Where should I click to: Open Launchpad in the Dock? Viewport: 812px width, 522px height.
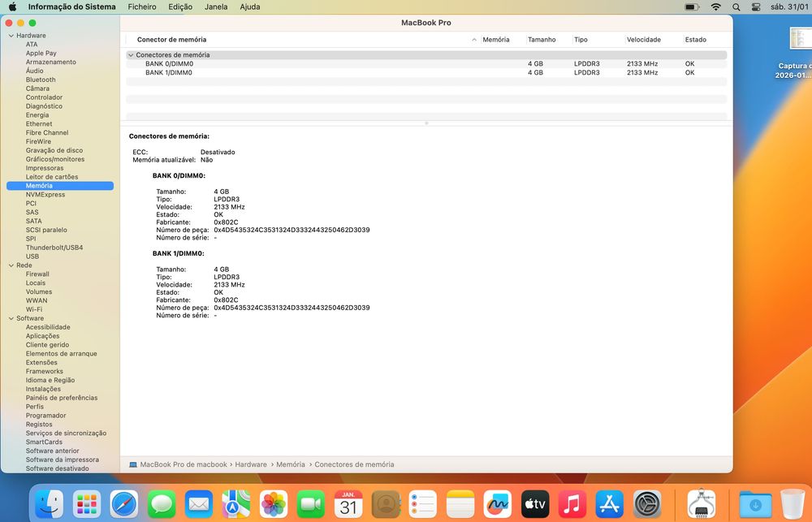click(x=87, y=503)
